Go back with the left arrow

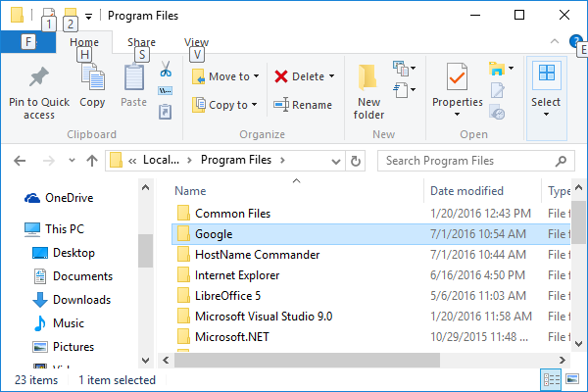[x=20, y=161]
